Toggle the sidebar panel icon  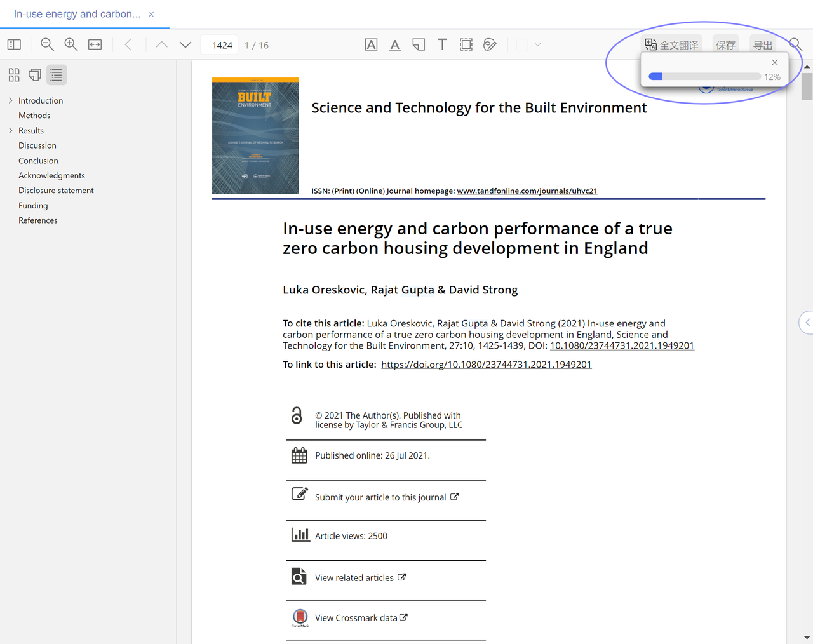tap(14, 44)
